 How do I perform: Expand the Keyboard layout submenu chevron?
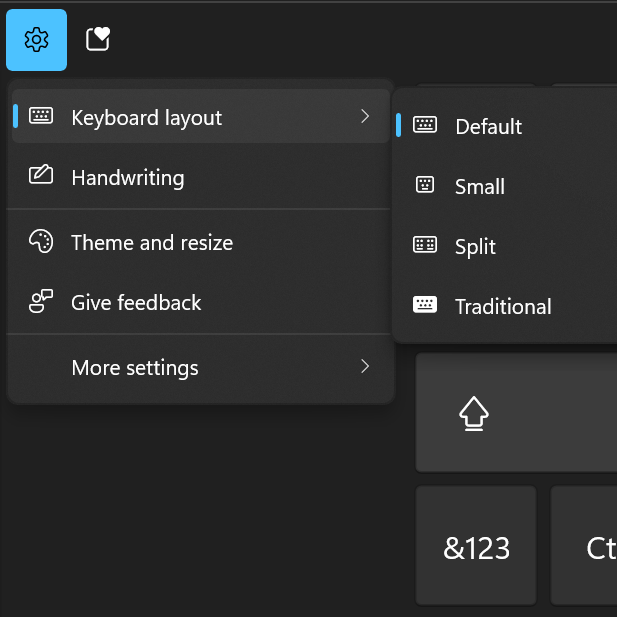pos(365,116)
